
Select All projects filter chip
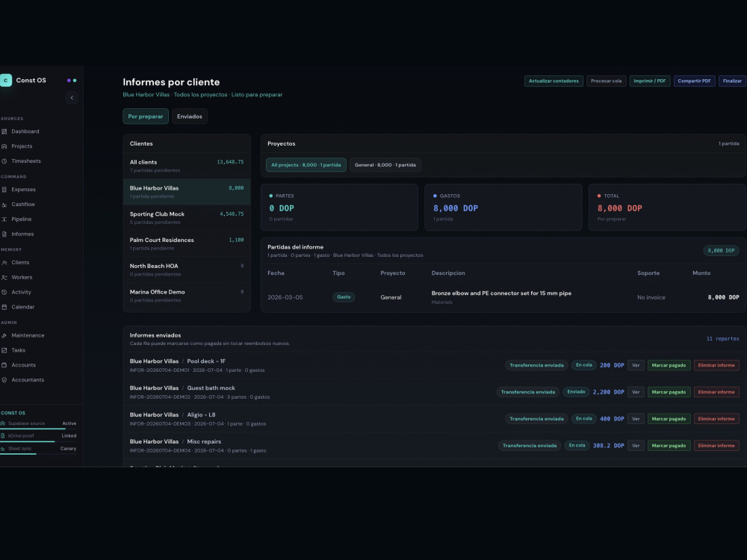pos(306,165)
